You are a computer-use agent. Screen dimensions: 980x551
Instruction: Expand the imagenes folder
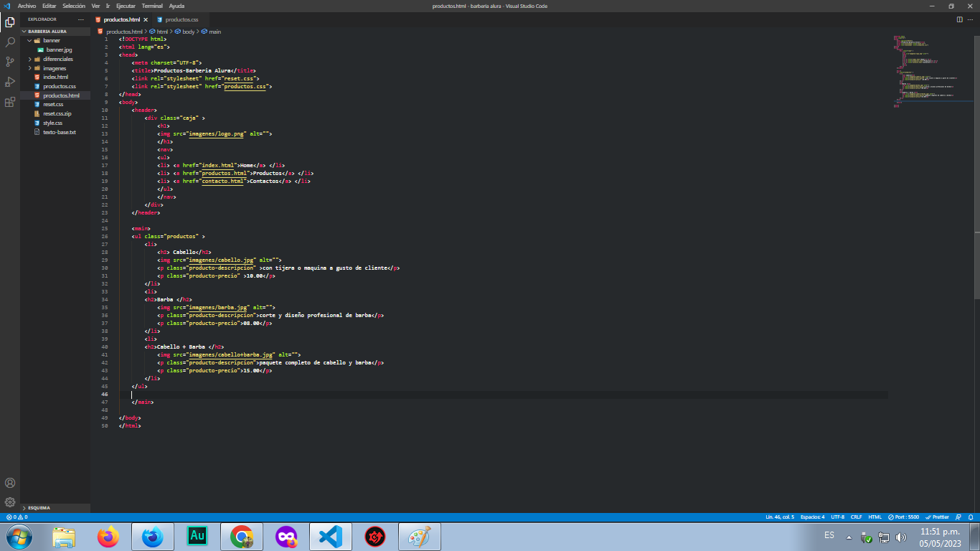point(56,68)
